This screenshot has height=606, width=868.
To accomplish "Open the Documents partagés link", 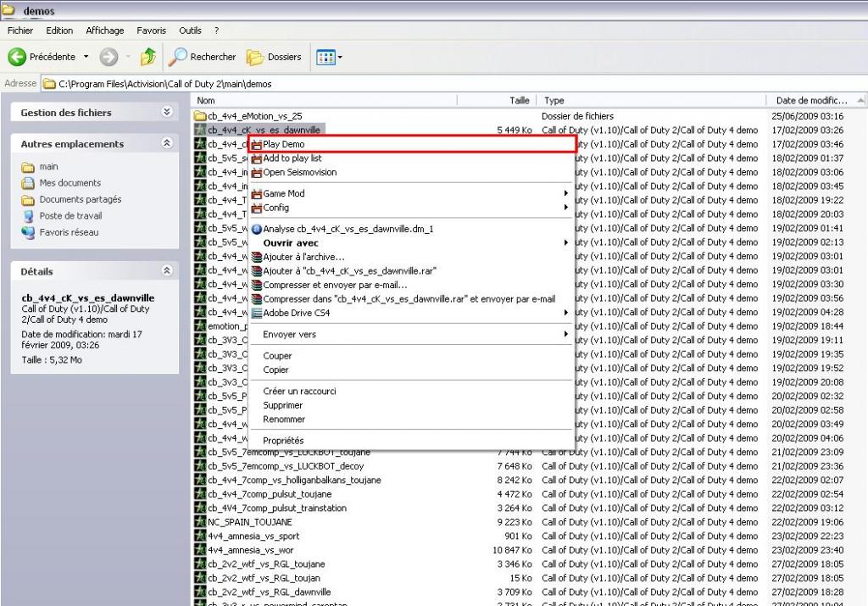I will coord(81,200).
